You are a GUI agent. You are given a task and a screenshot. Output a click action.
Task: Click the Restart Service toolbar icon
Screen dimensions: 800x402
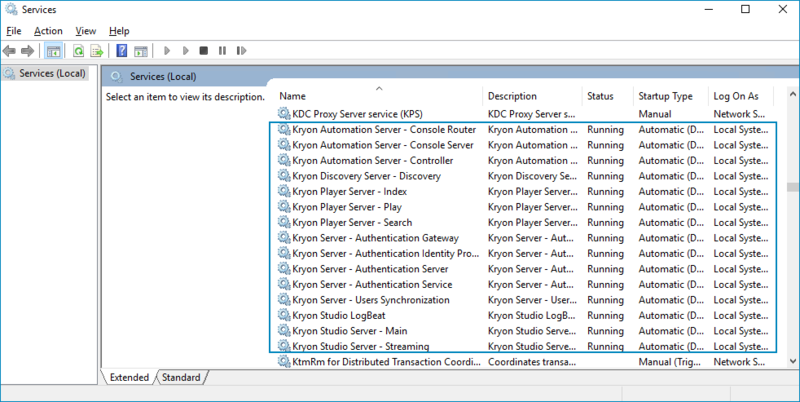(241, 51)
